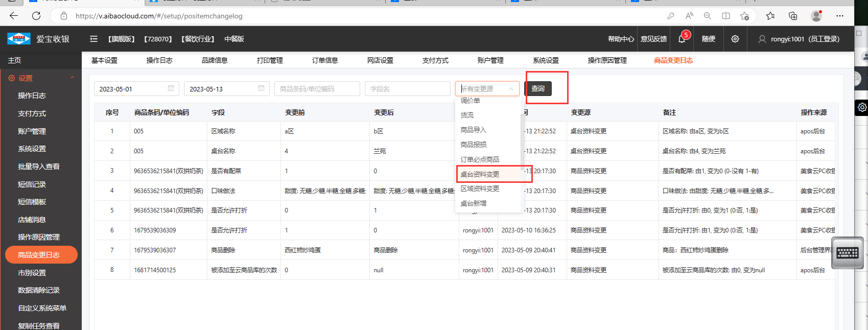Viewport: 868px width, 330px height.
Task: Open the header settings gear icon
Action: click(735, 39)
